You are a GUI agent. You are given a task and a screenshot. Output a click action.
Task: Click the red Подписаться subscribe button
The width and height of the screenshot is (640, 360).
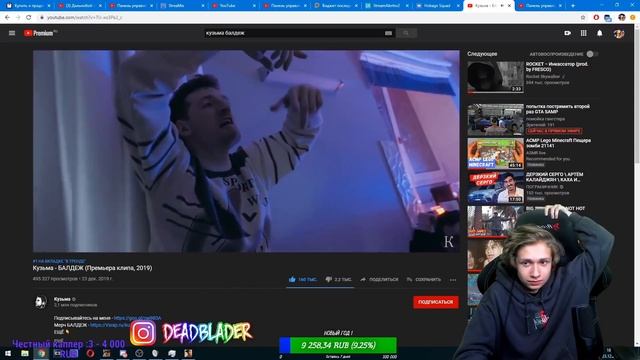[436, 302]
